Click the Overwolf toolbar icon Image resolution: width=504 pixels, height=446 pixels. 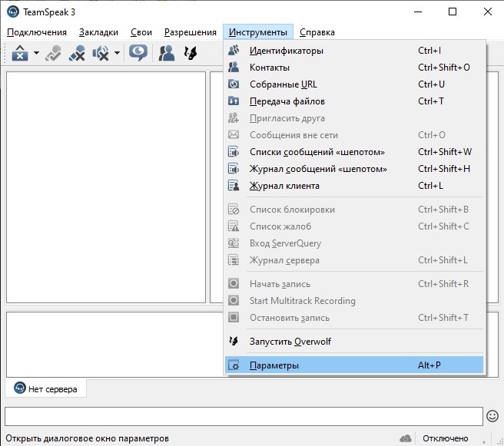pyautogui.click(x=191, y=53)
